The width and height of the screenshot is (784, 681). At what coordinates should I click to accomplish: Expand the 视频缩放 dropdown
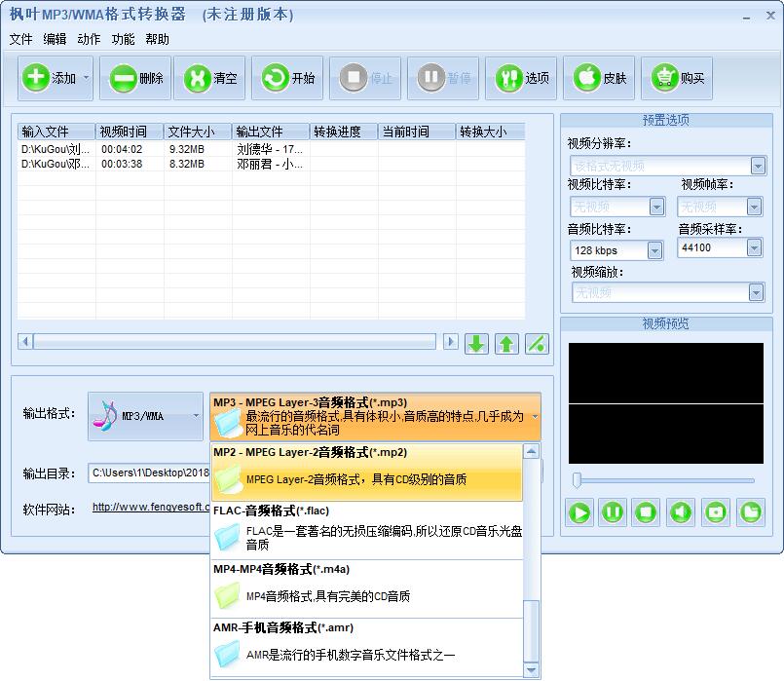756,292
